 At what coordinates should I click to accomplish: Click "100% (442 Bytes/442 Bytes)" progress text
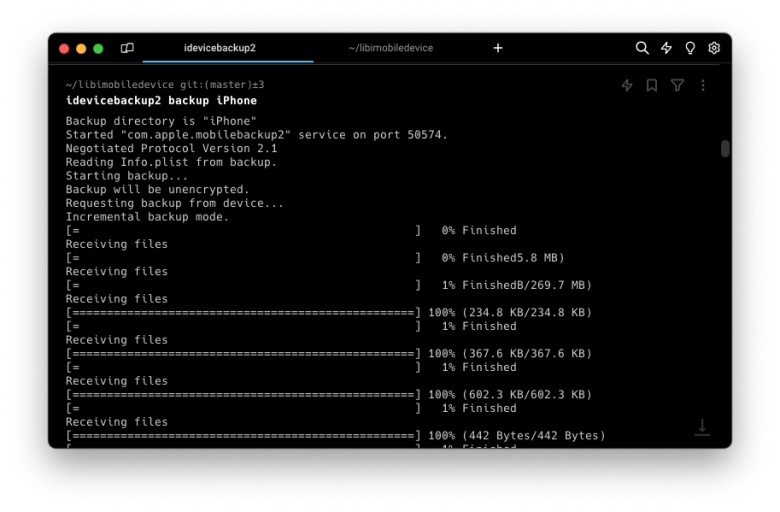[517, 435]
